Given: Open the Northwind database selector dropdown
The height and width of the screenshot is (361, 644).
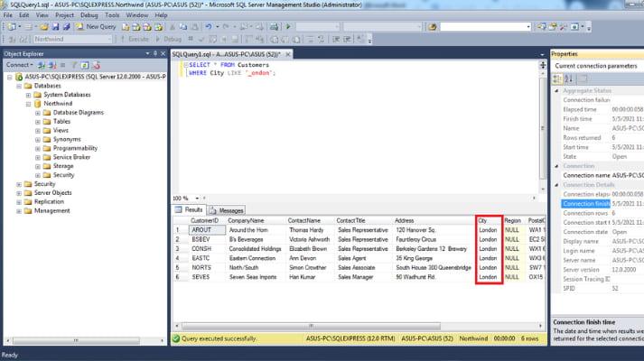Looking at the screenshot, I should 109,40.
